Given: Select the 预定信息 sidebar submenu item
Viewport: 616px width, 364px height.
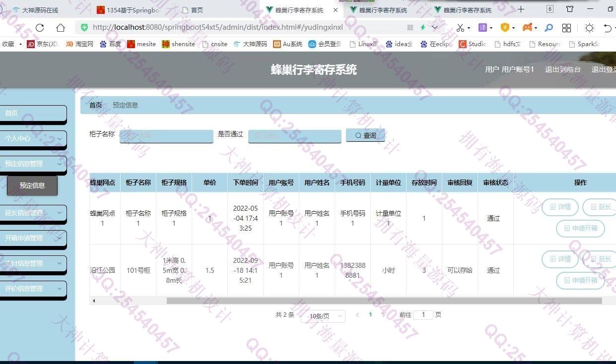Looking at the screenshot, I should click(32, 185).
